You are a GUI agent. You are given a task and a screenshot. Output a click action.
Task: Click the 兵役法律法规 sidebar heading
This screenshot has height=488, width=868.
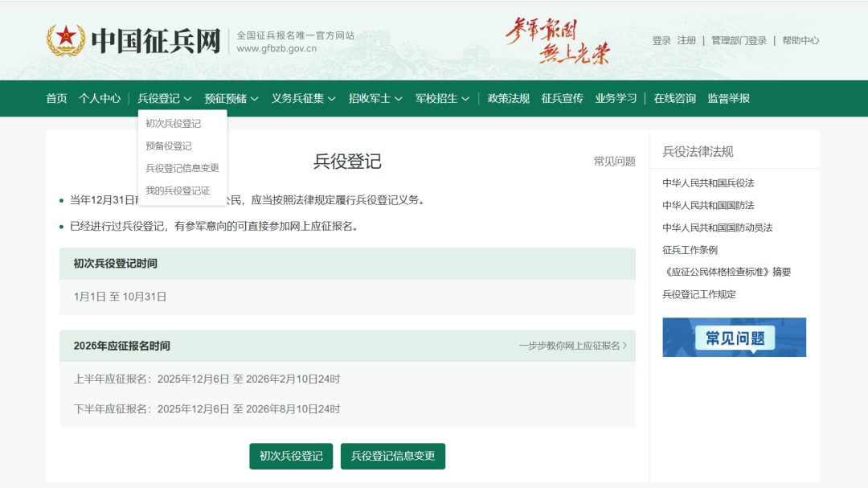698,152
